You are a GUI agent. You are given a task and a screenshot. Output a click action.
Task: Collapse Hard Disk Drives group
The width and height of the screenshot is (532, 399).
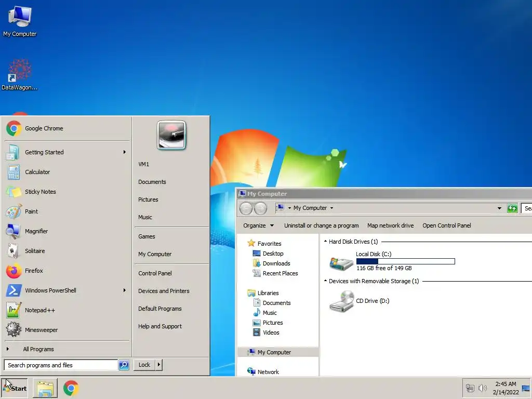pyautogui.click(x=325, y=241)
